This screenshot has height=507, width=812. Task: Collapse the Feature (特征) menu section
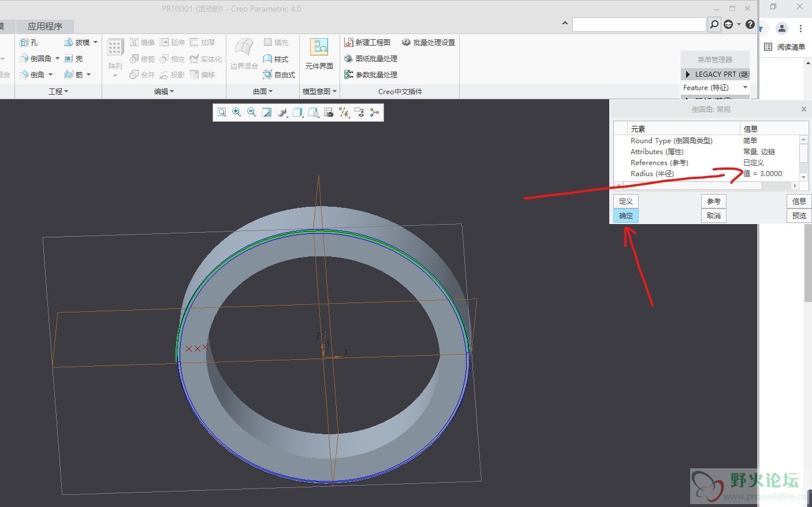pyautogui.click(x=745, y=87)
